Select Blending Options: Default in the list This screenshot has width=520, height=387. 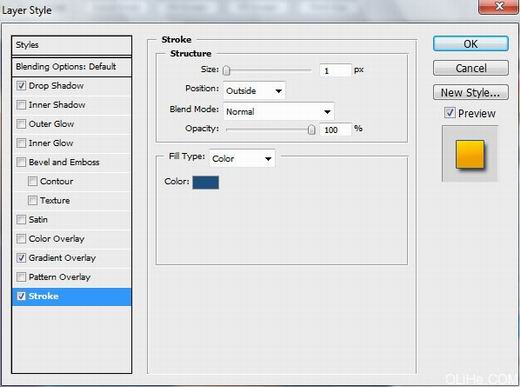pos(72,67)
